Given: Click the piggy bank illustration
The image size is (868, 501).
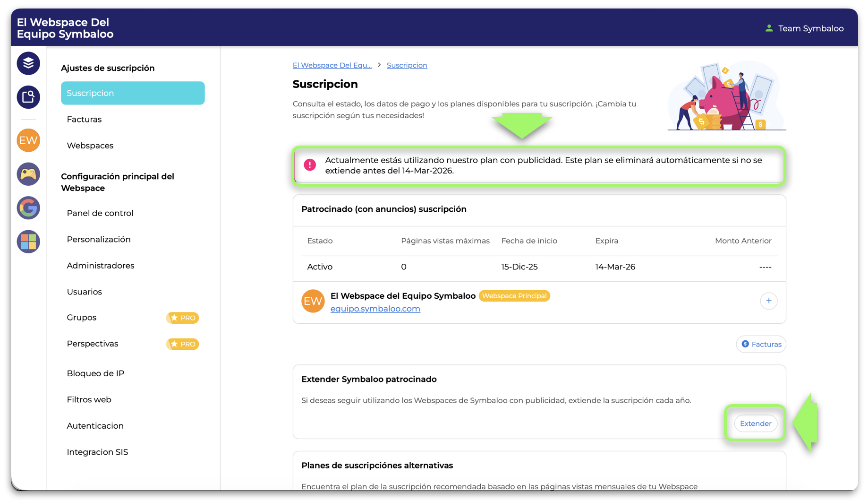Looking at the screenshot, I should pyautogui.click(x=727, y=96).
